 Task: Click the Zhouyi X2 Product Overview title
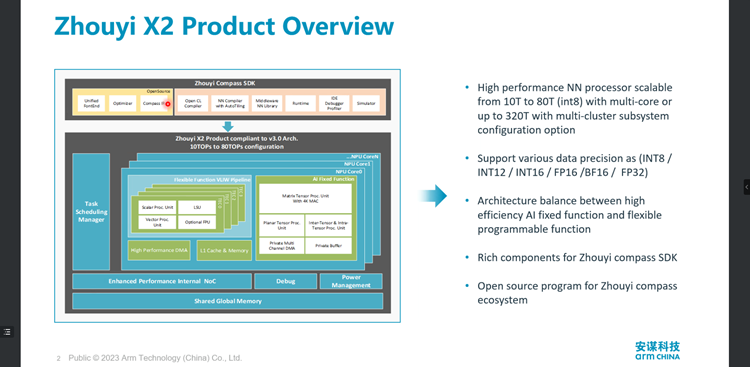click(224, 26)
